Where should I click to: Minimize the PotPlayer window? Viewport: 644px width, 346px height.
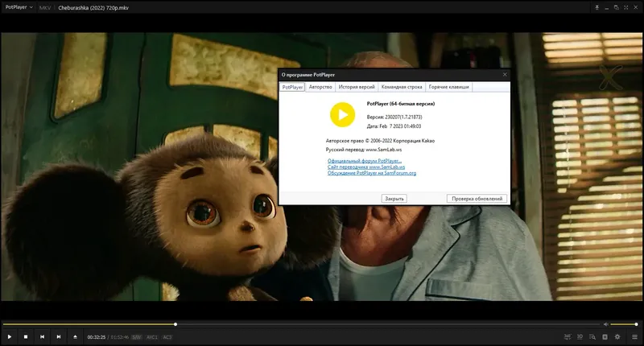(607, 7)
